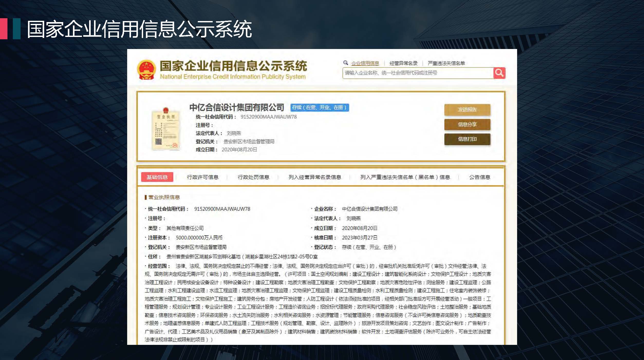Focus the enterprise name search field
The image size is (644, 360).
418,73
